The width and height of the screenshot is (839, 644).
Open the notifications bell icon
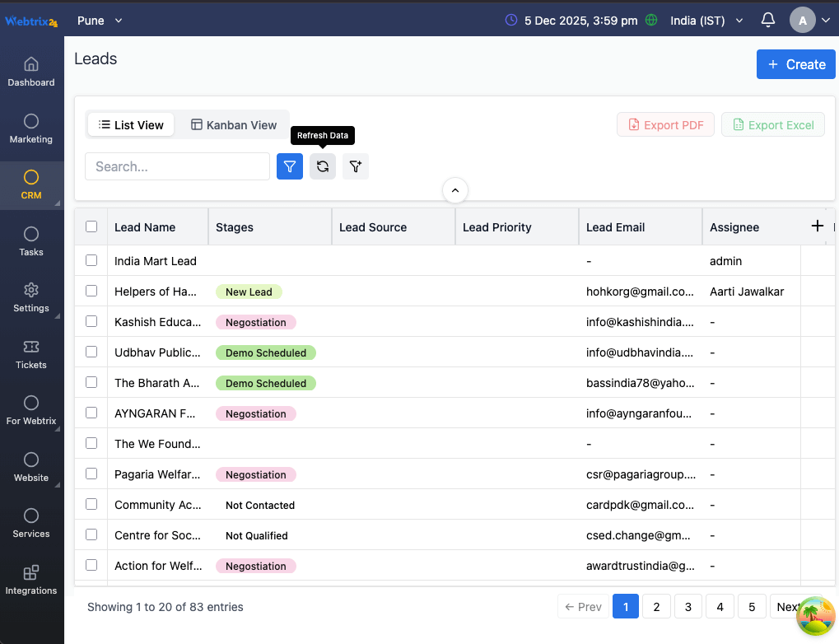coord(767,20)
